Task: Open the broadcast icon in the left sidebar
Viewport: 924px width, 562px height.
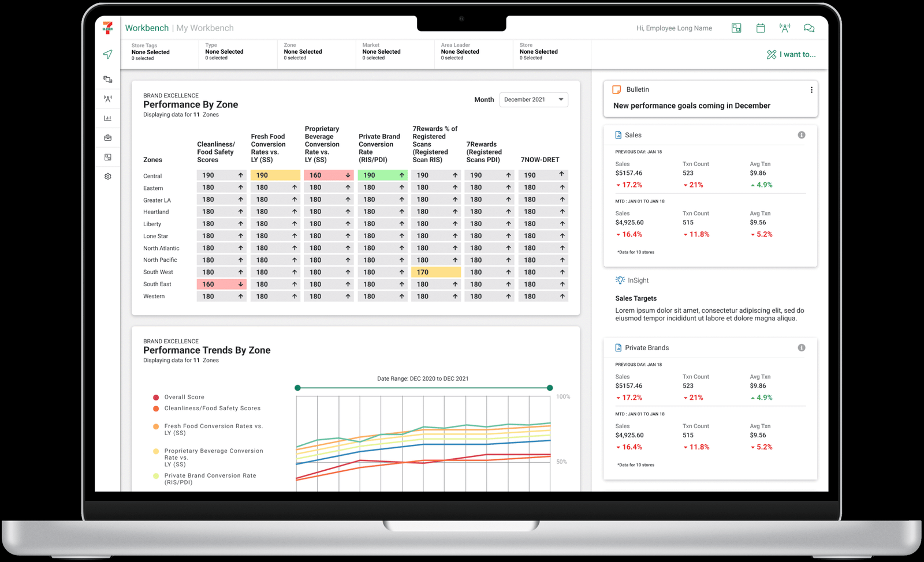Action: (107, 99)
